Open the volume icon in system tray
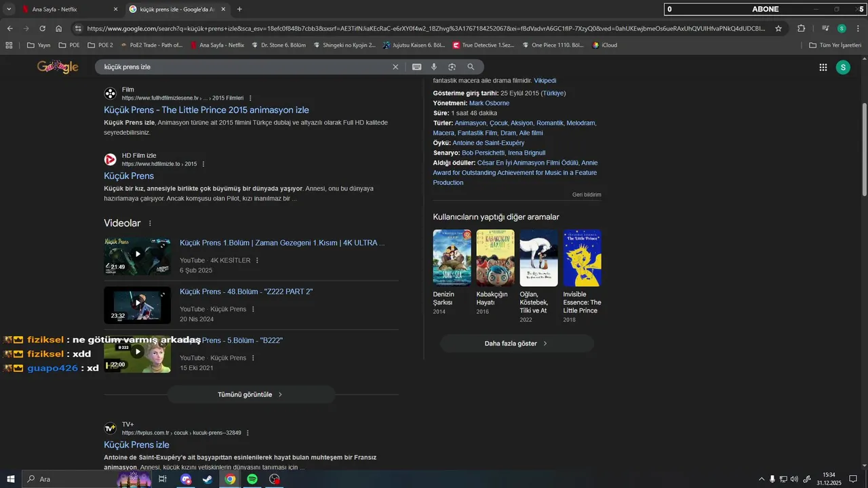Image resolution: width=868 pixels, height=488 pixels. (794, 479)
